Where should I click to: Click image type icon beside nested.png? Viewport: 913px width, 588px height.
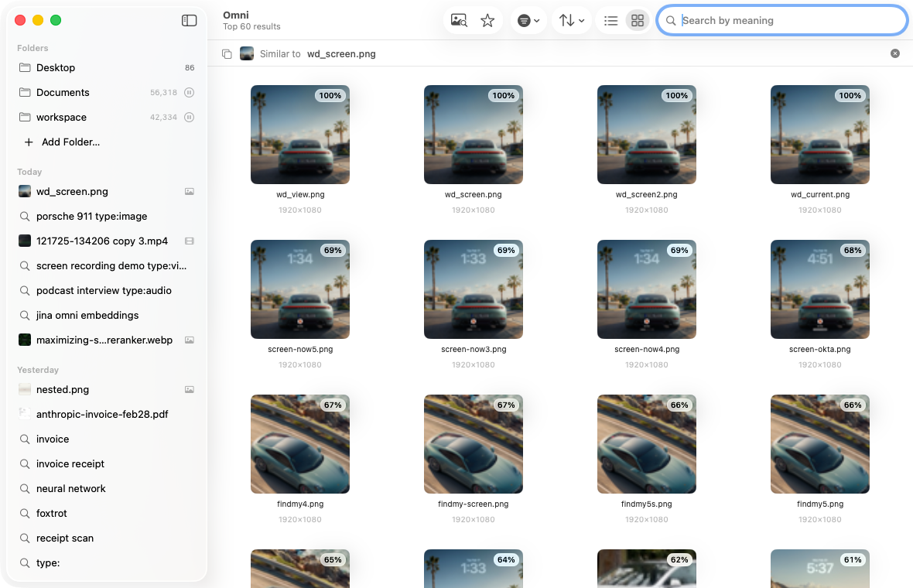tap(190, 389)
